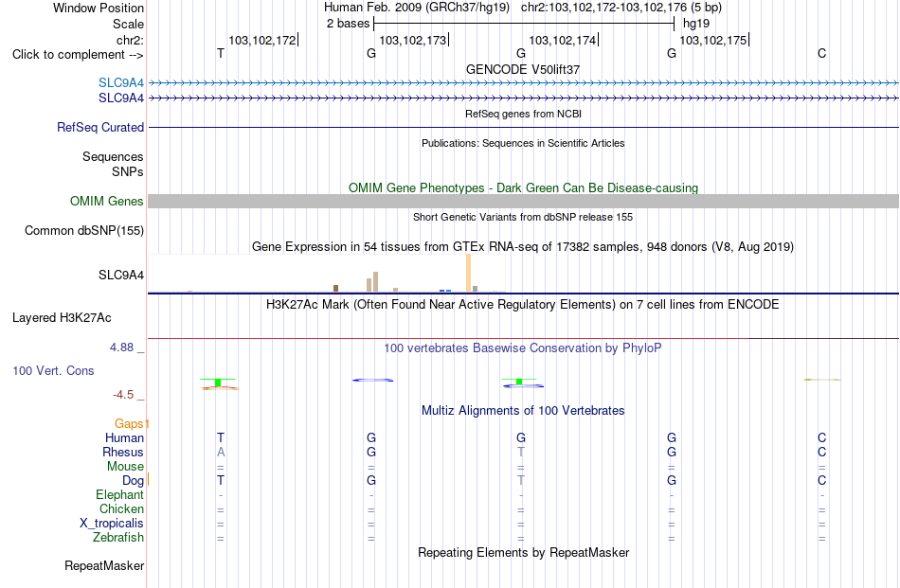Click the X_tropicalis species row label

tap(112, 524)
